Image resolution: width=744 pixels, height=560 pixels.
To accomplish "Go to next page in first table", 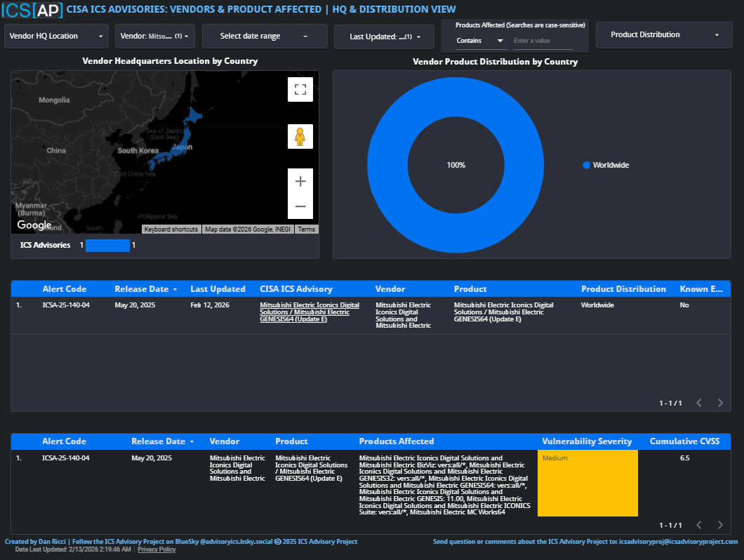I will [720, 403].
